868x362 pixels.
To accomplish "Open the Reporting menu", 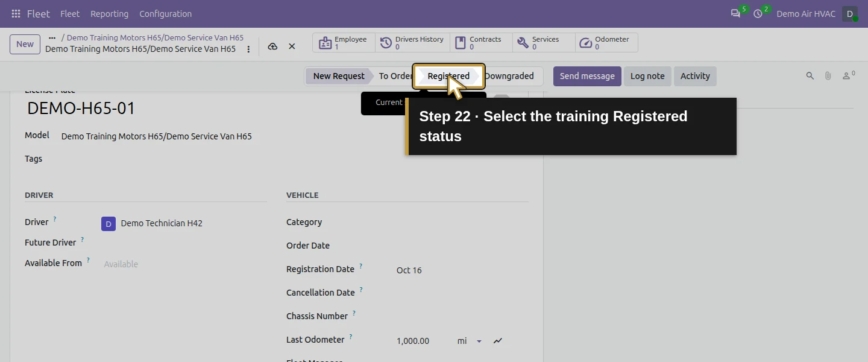I will pyautogui.click(x=109, y=13).
